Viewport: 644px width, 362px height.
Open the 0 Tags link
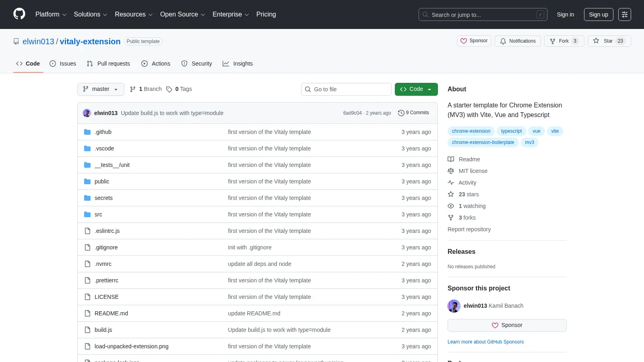(179, 89)
